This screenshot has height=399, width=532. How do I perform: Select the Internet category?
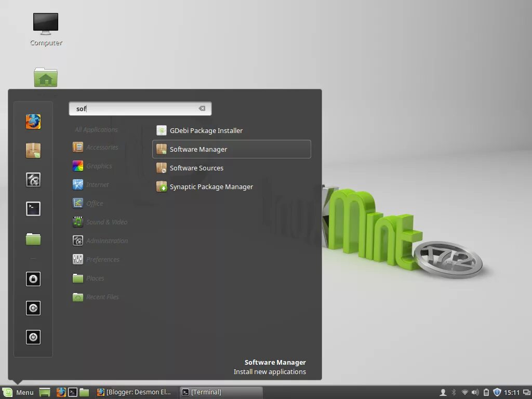(91, 184)
